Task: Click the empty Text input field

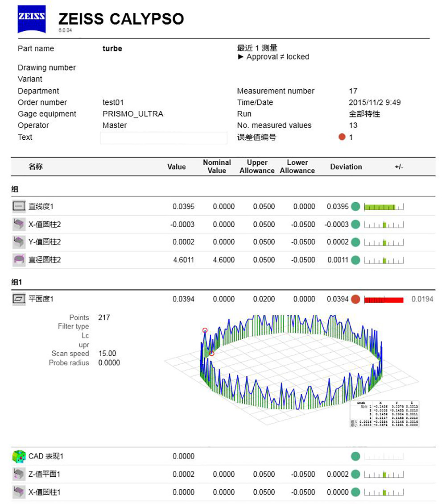Action: [x=163, y=137]
